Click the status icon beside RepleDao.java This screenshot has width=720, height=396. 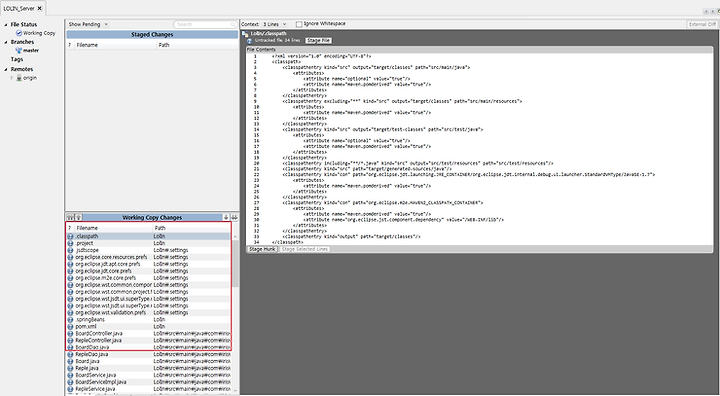pyautogui.click(x=70, y=355)
